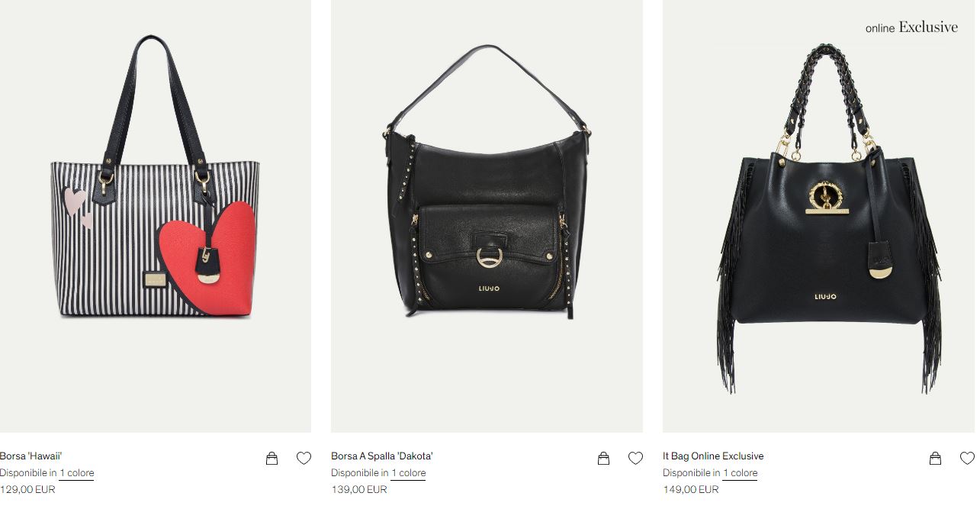Image resolution: width=980 pixels, height=509 pixels.
Task: Open the It Bag Online Exclusive title link
Action: click(713, 456)
